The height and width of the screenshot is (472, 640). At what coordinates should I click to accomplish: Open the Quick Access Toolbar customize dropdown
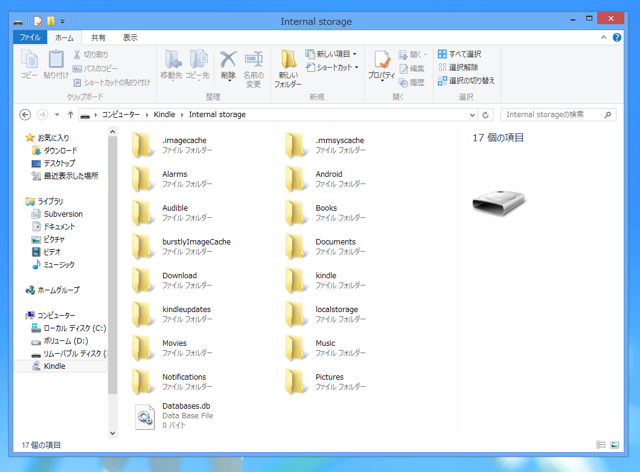(62, 21)
